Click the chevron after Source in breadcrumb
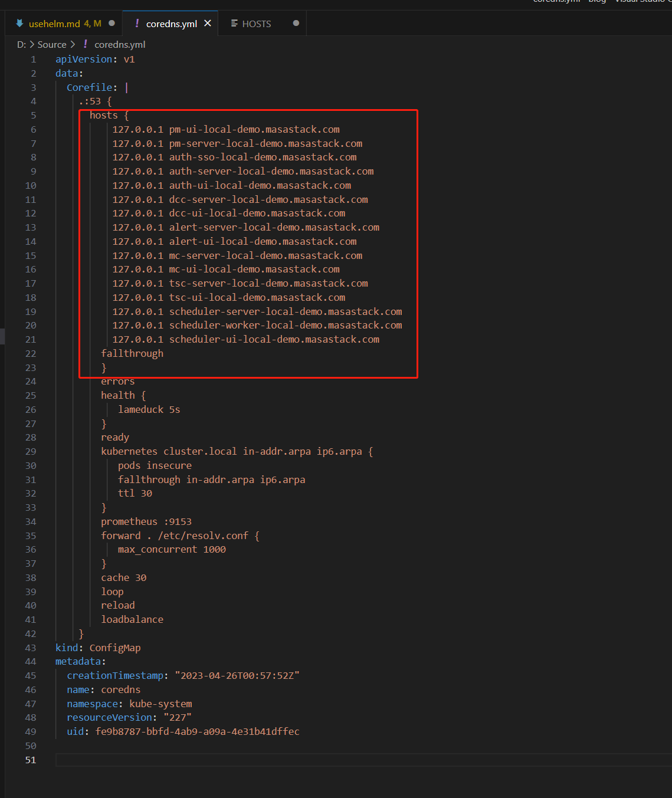The height and width of the screenshot is (798, 672). tap(73, 44)
